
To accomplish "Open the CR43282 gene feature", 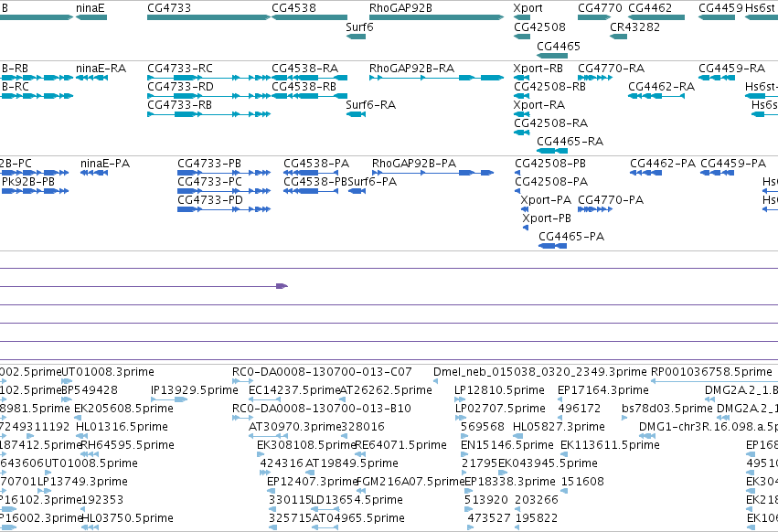I will pyautogui.click(x=618, y=37).
